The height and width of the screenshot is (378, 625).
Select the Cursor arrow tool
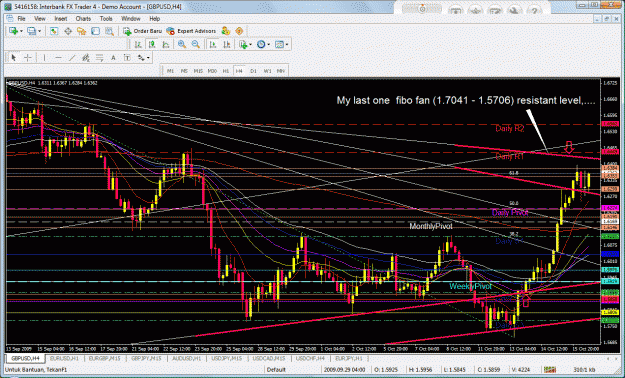coord(14,58)
